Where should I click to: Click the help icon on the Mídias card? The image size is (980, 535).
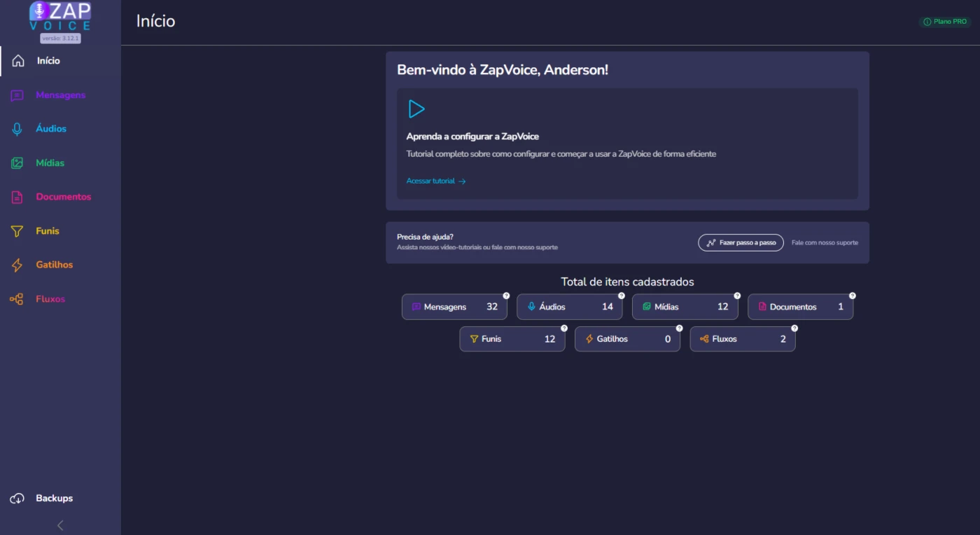click(737, 296)
